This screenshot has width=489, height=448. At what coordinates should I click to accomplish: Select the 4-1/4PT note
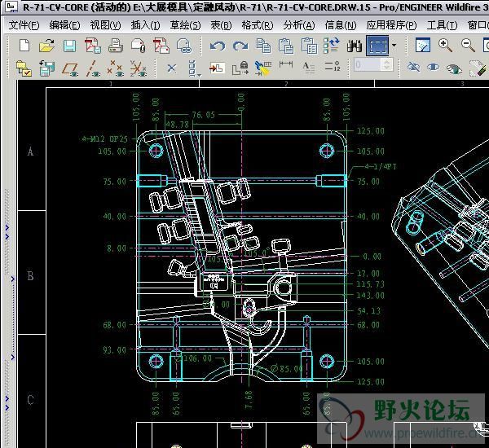click(x=381, y=166)
